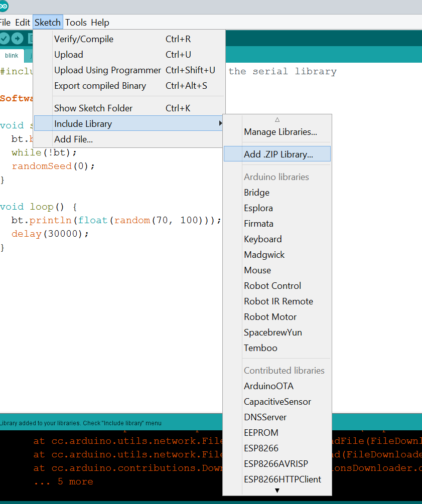Click the code line "while(!bt);"

point(44,152)
